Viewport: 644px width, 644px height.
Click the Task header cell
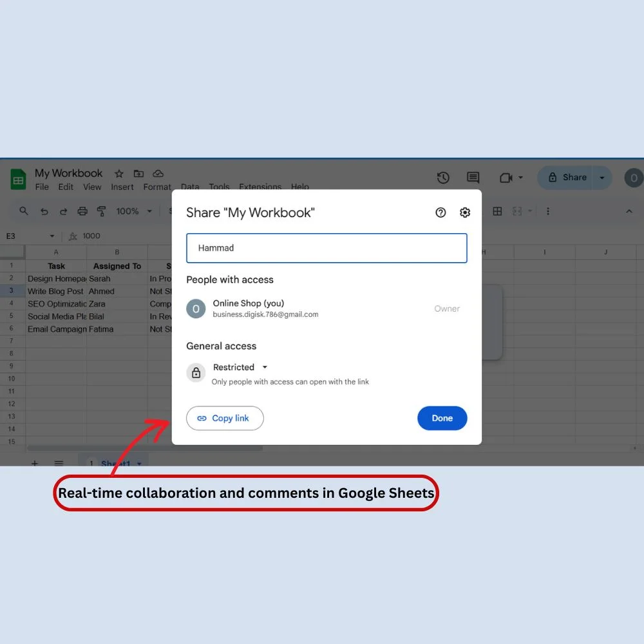[x=56, y=266]
